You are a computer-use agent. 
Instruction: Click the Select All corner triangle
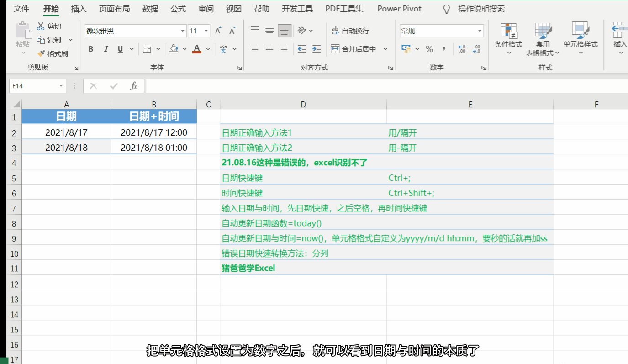16,104
